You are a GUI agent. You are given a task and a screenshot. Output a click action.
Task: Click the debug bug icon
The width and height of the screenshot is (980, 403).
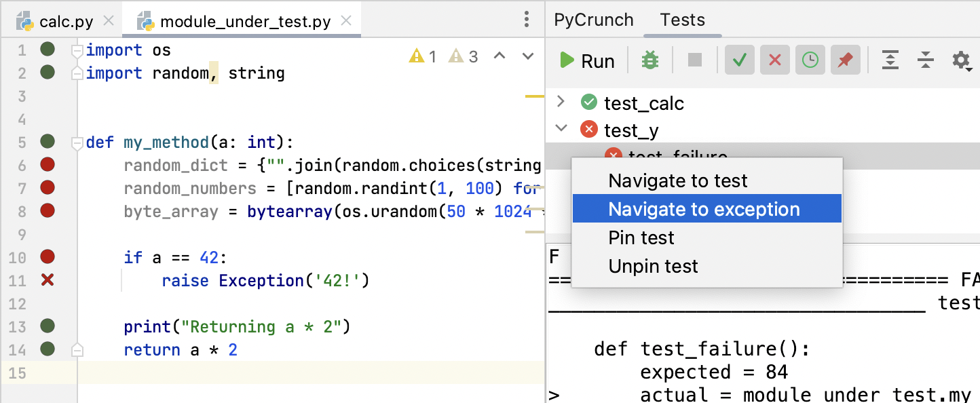pyautogui.click(x=650, y=60)
